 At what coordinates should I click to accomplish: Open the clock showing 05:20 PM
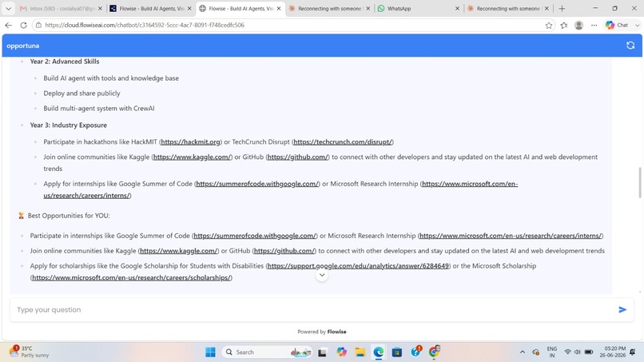(612, 352)
